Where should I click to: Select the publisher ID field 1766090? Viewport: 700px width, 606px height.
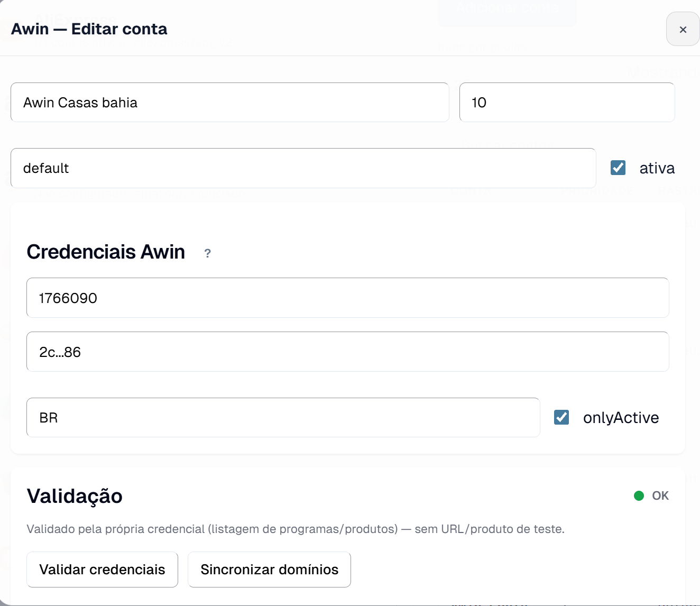pos(348,298)
